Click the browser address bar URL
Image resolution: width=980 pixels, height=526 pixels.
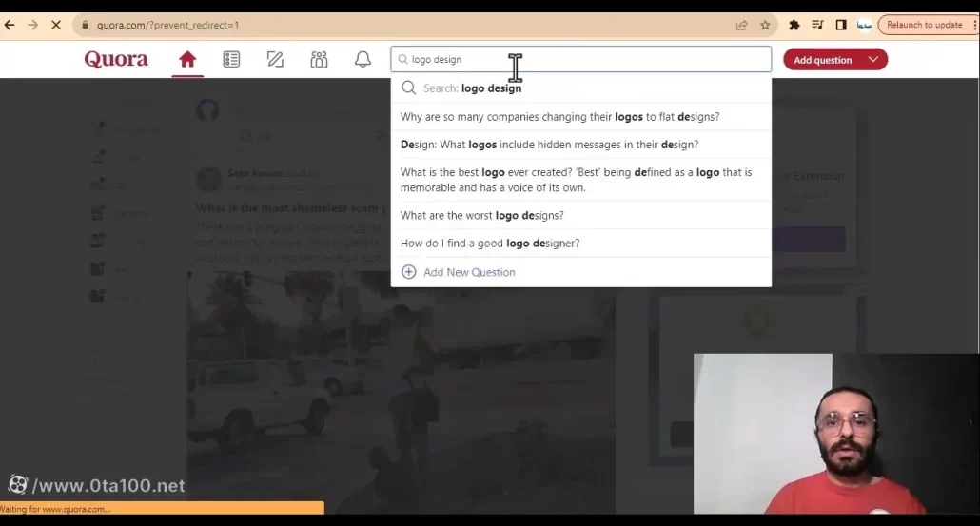point(168,25)
